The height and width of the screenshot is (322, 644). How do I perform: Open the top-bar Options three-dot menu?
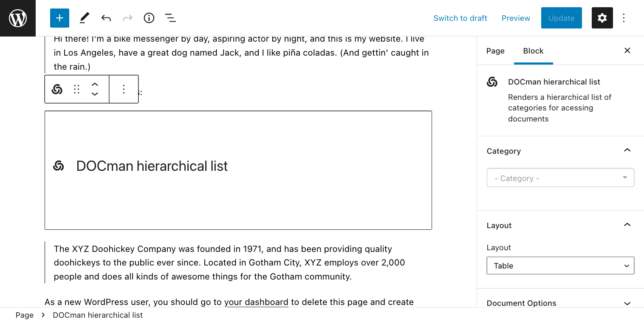(624, 18)
